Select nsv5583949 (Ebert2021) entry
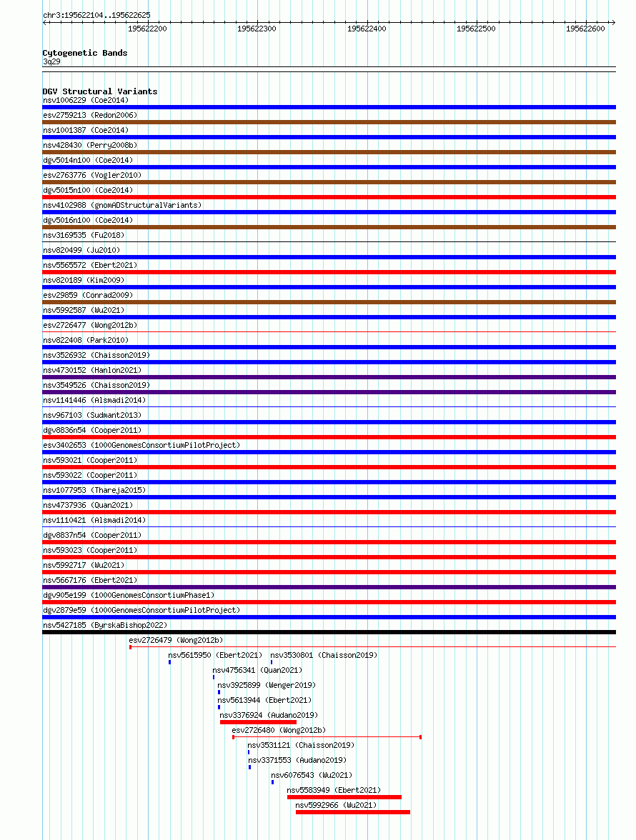 click(x=334, y=790)
